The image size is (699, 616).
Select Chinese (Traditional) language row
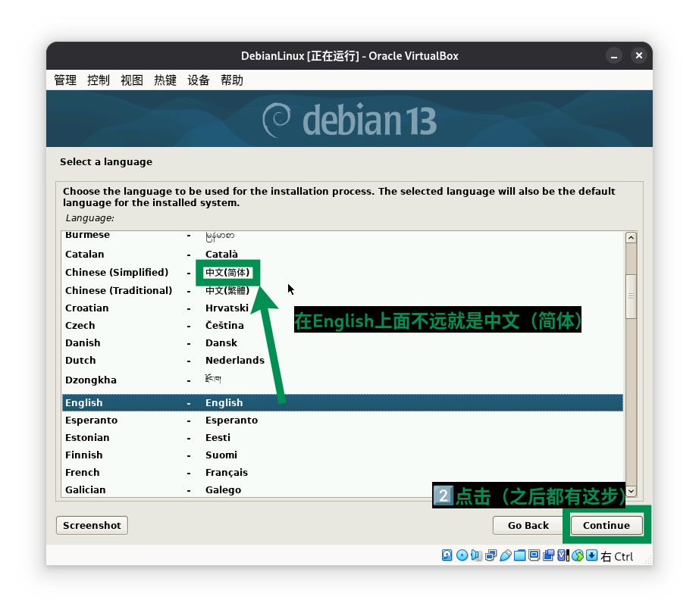pos(343,290)
